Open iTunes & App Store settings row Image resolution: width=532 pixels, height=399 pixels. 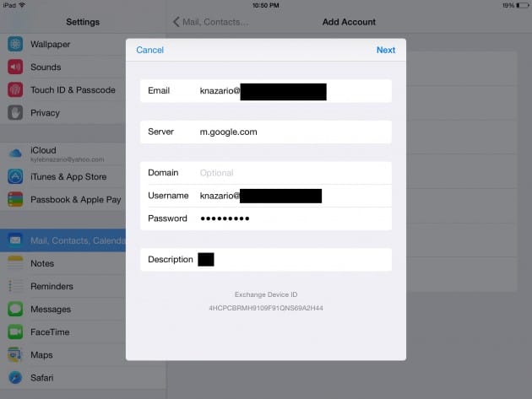(x=62, y=176)
